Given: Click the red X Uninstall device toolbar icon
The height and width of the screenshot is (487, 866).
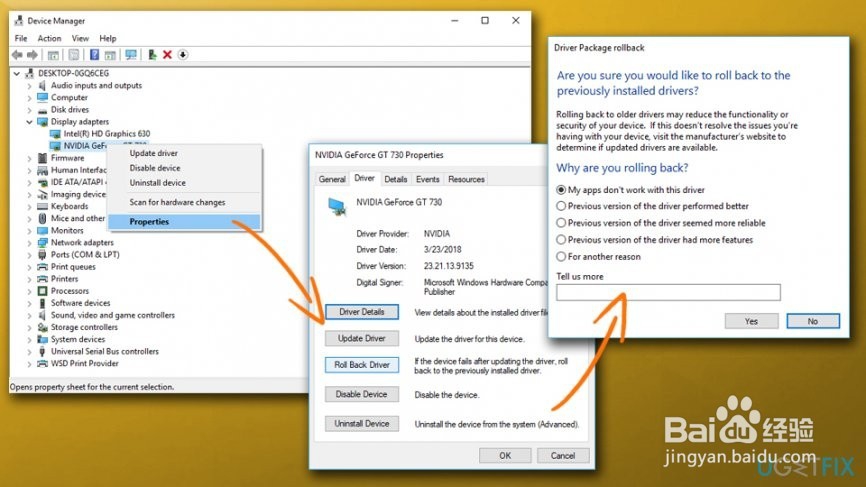Looking at the screenshot, I should pos(167,55).
